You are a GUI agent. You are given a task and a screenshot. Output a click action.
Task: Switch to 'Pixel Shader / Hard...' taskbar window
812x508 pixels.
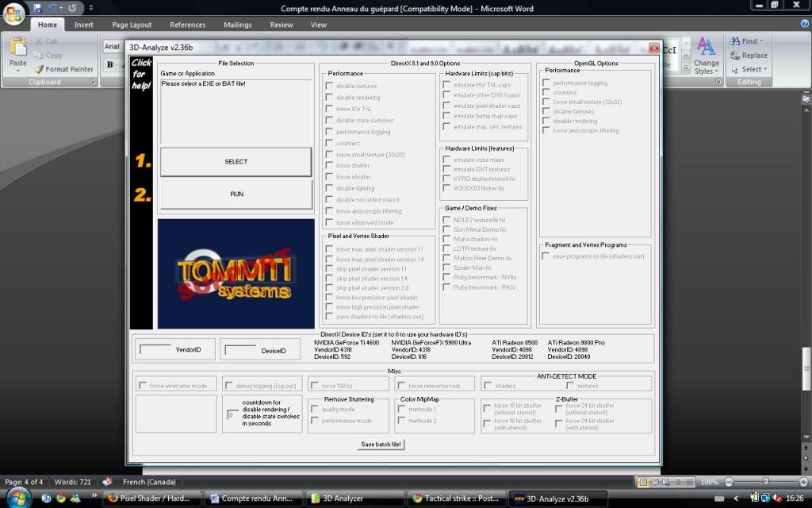click(151, 498)
